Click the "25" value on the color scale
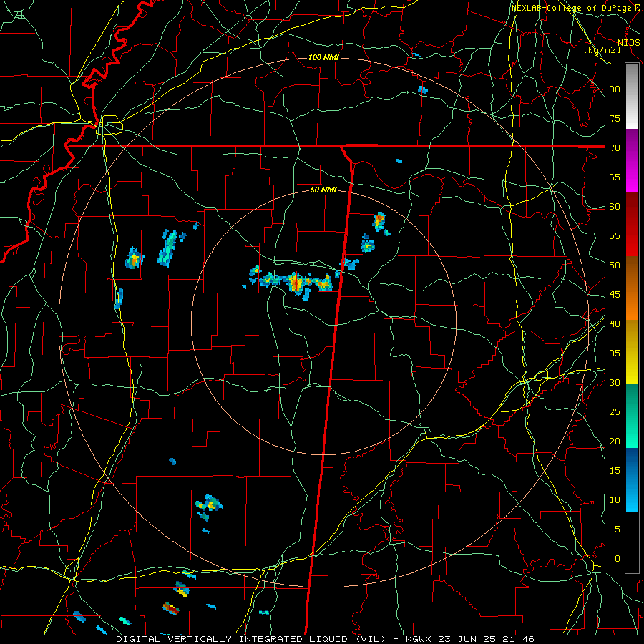This screenshot has width=644, height=644. tap(615, 412)
